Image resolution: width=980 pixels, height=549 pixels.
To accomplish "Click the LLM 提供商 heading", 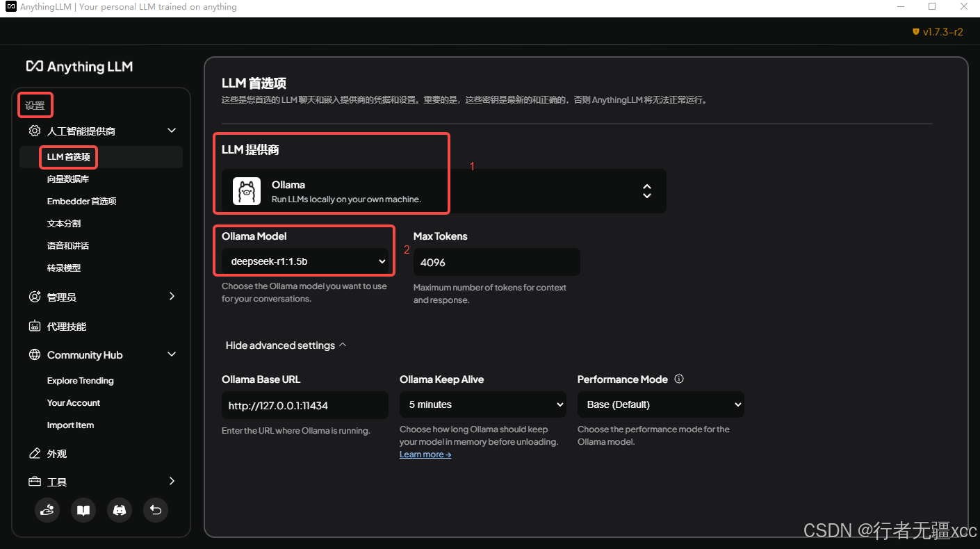I will coord(250,149).
